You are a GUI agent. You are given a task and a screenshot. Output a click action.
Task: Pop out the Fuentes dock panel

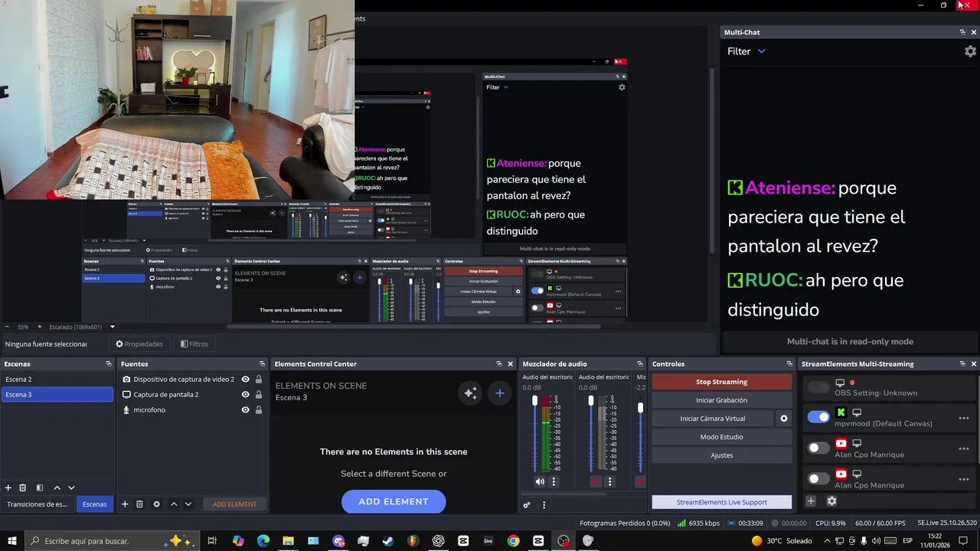tap(262, 364)
